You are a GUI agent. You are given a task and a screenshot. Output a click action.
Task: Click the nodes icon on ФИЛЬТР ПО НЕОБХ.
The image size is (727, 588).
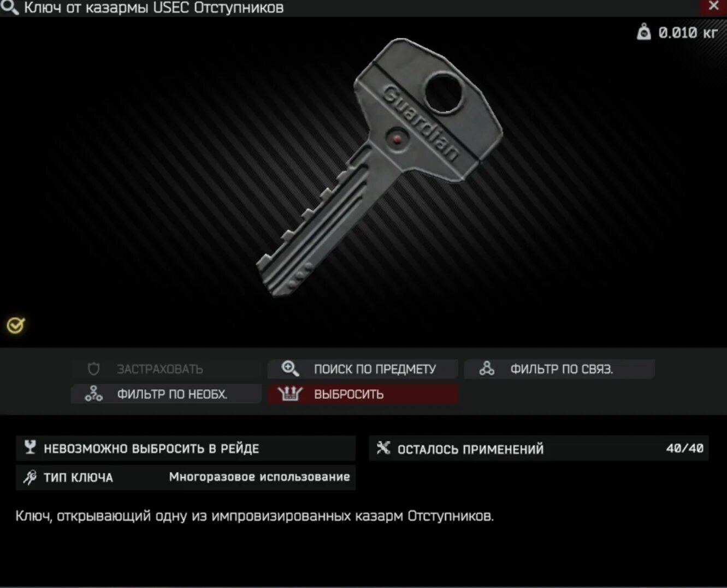(93, 394)
